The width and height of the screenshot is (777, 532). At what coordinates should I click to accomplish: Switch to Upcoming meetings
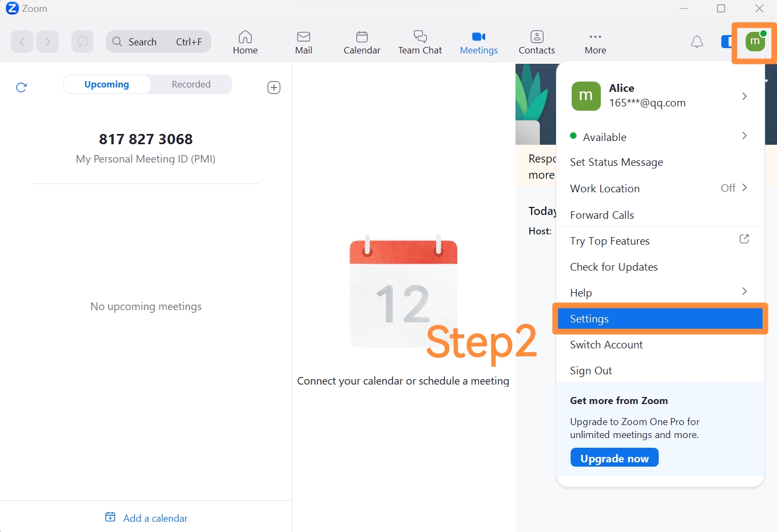(107, 84)
